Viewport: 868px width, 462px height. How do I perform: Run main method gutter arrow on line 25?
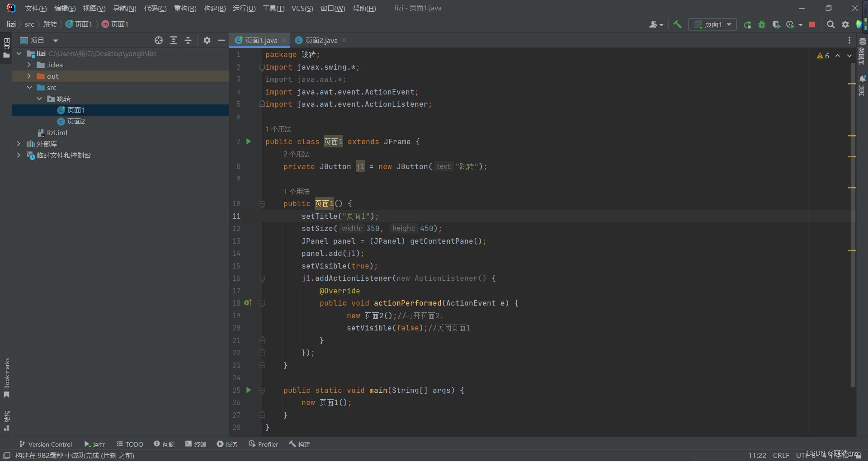249,390
